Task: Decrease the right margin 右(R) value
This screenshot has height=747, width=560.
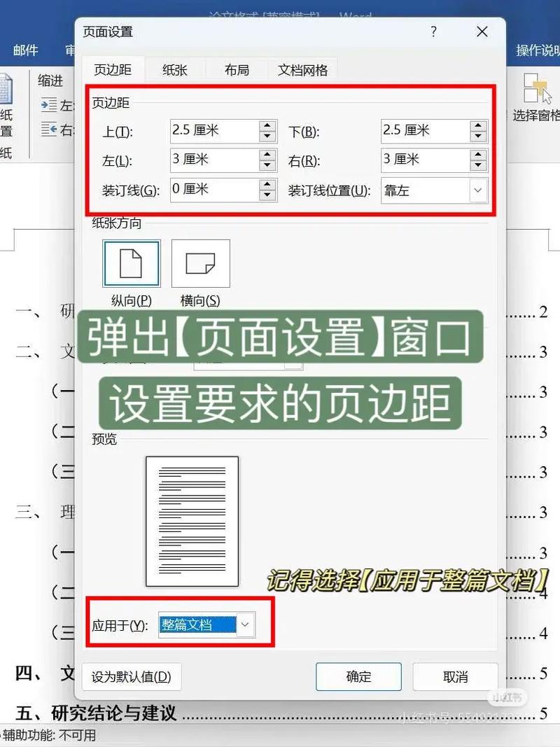Action: pyautogui.click(x=478, y=166)
